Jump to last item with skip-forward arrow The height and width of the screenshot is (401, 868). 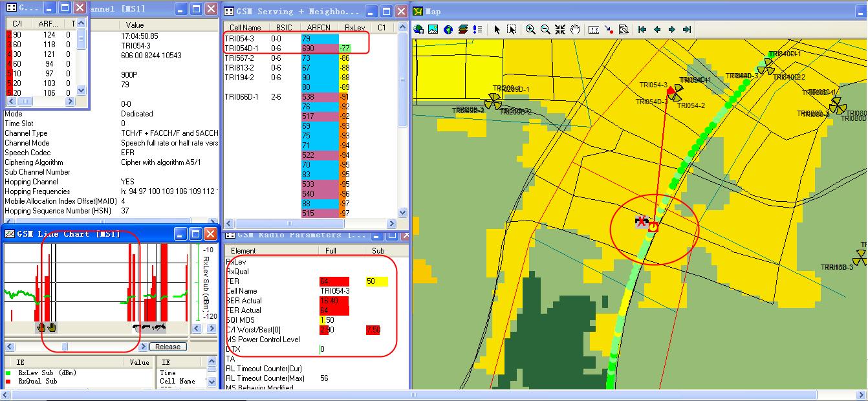click(x=687, y=29)
